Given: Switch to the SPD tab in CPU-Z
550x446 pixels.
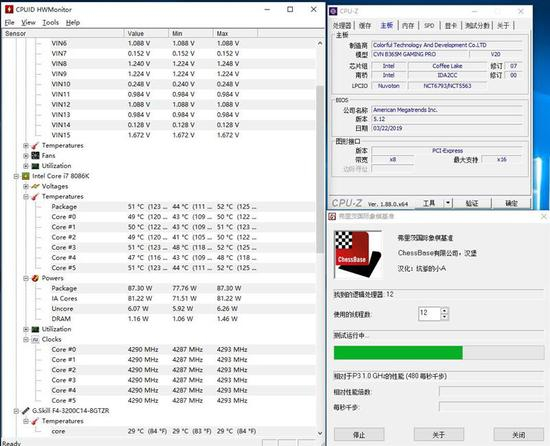Looking at the screenshot, I should pos(429,26).
